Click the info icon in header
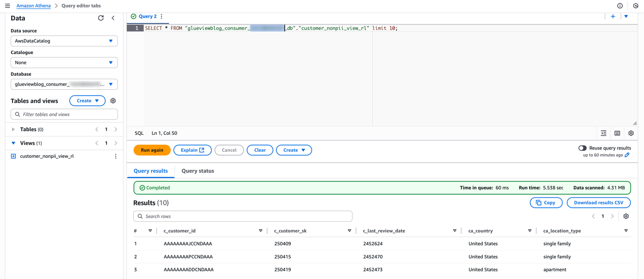Viewport: 644px width, 279px height. [x=620, y=6]
